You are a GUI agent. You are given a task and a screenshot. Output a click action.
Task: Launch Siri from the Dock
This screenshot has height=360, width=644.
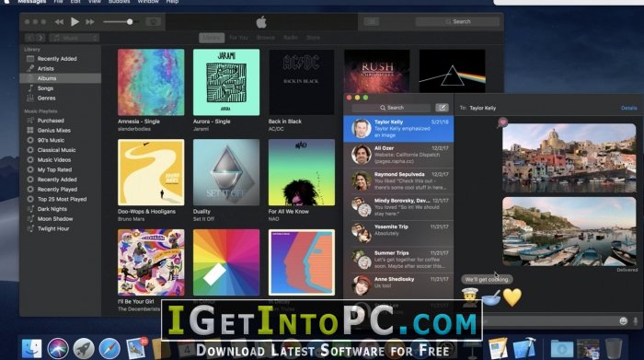pyautogui.click(x=58, y=349)
